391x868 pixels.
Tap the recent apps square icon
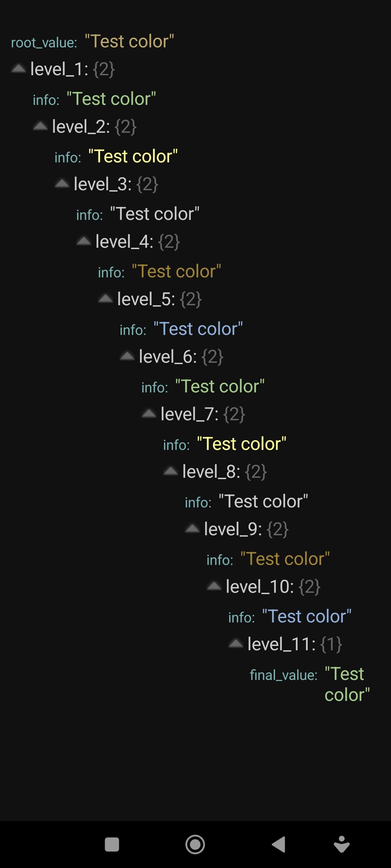coord(112,844)
